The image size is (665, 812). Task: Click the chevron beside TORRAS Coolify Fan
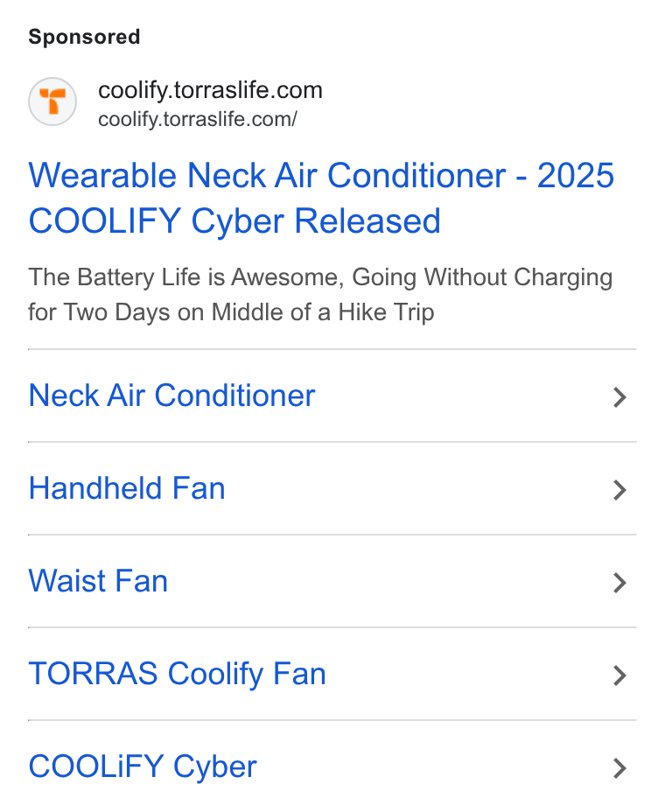(x=619, y=675)
